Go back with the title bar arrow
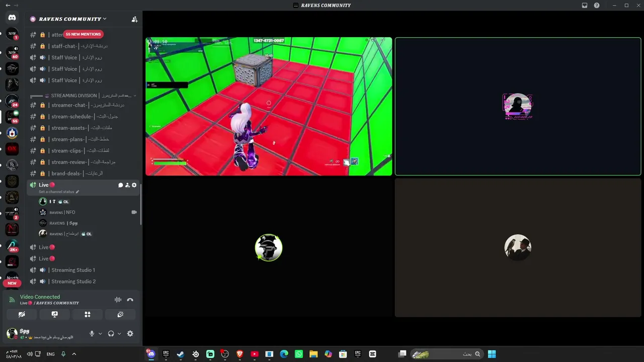644x362 pixels. [8, 5]
